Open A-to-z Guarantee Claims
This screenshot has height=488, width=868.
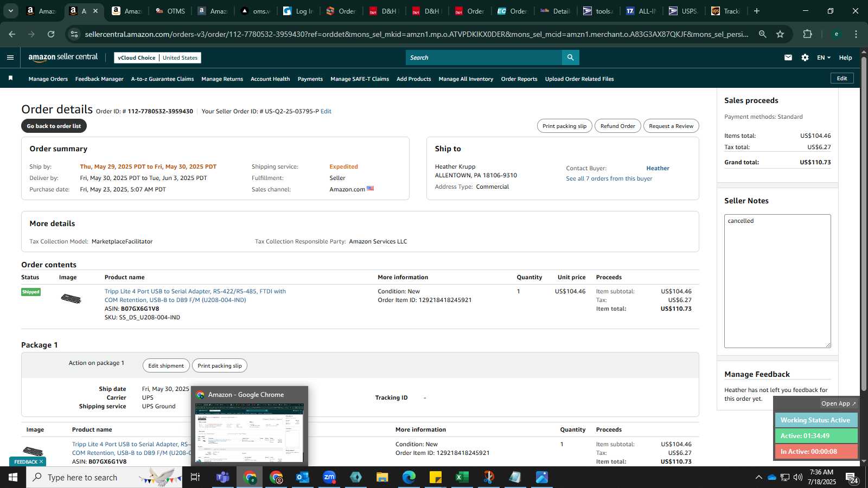pos(162,79)
